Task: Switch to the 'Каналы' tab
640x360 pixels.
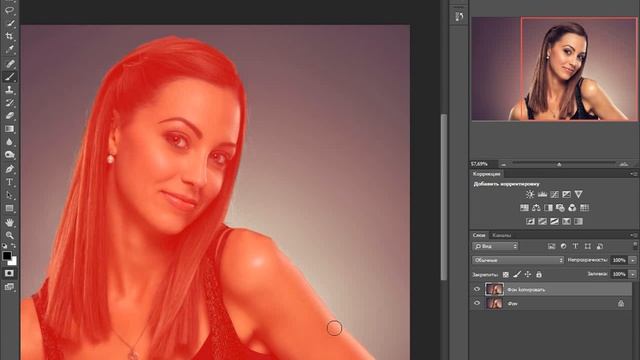Action: click(x=501, y=235)
